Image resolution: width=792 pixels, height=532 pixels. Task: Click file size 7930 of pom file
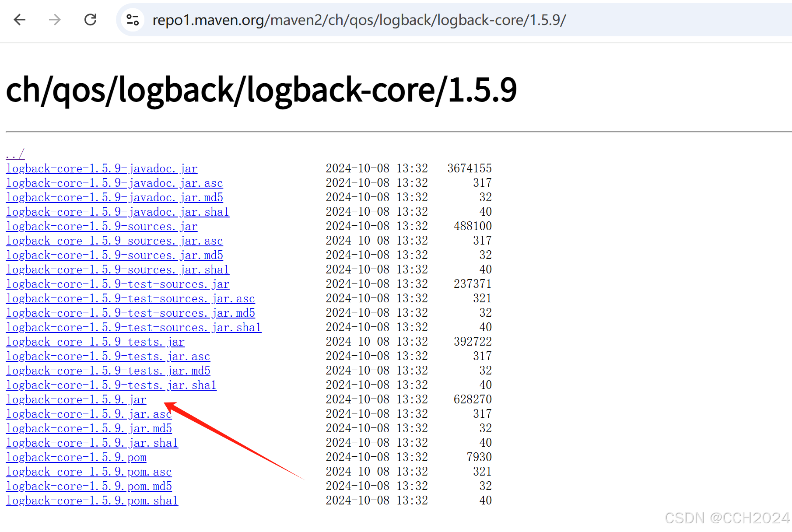pos(479,457)
